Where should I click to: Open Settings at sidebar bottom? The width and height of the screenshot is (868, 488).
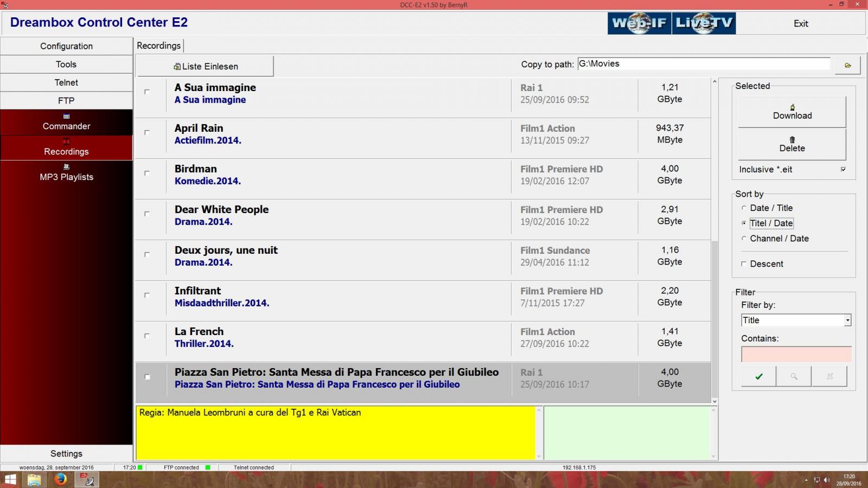tap(66, 454)
